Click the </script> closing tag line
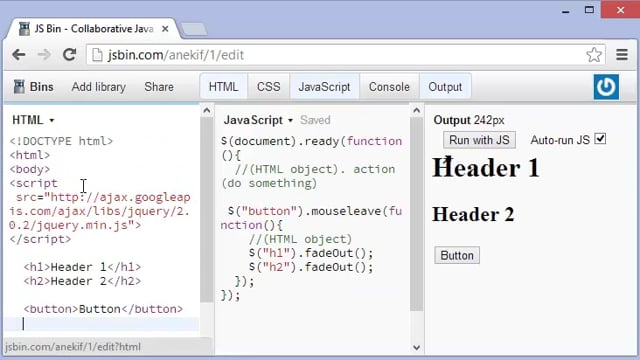The height and width of the screenshot is (360, 640). (40, 239)
